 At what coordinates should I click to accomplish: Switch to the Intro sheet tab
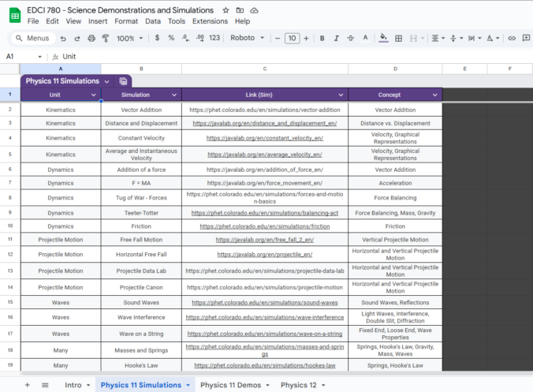(73, 385)
